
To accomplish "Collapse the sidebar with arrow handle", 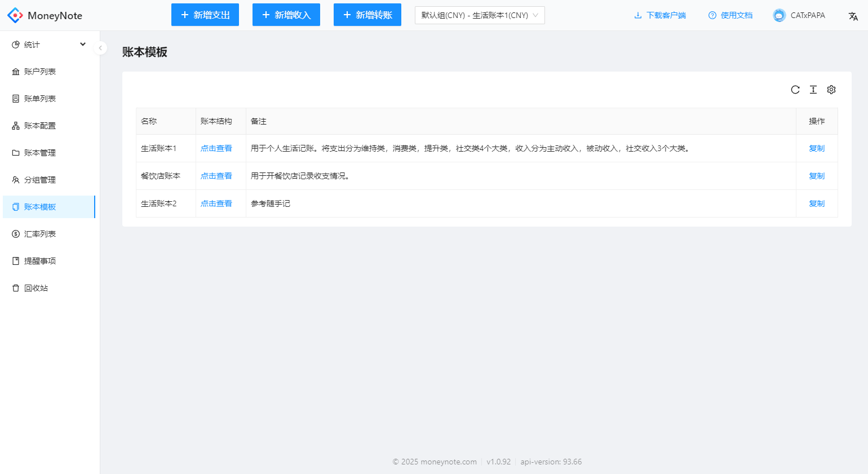I will pyautogui.click(x=100, y=48).
